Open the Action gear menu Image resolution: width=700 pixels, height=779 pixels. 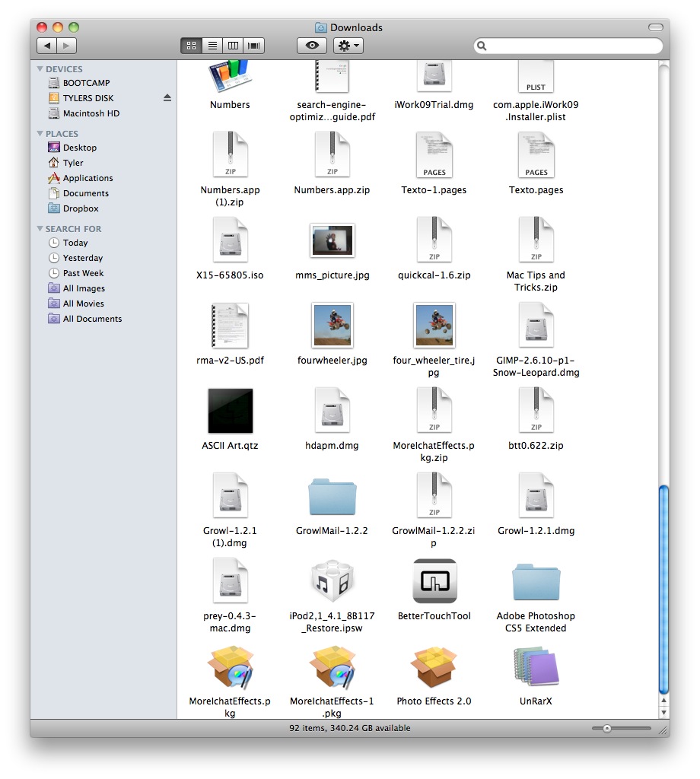pyautogui.click(x=348, y=46)
